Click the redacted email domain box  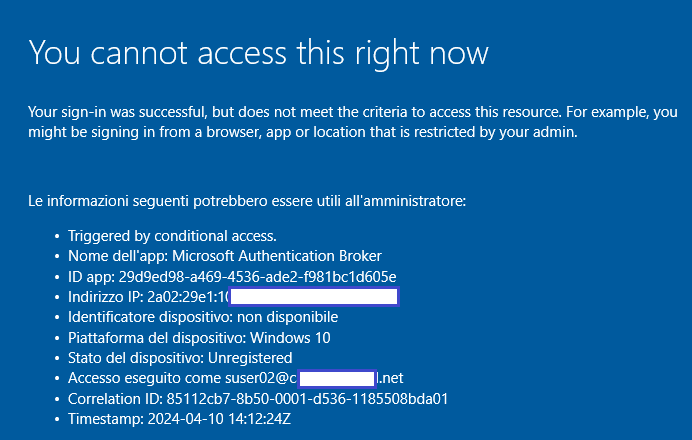(337, 379)
